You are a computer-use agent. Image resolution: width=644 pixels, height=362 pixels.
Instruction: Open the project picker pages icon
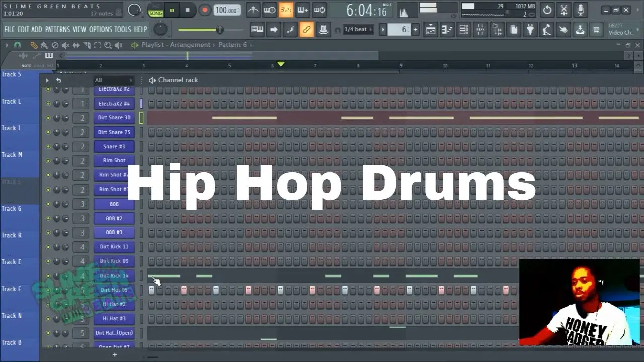pyautogui.click(x=514, y=30)
